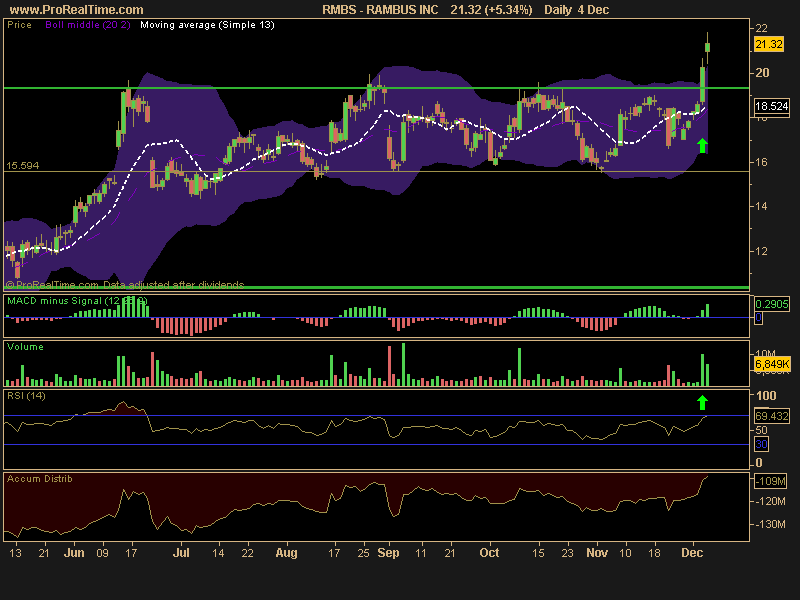Click the 14 date label after Jul
Viewport: 800px width, 600px height.
pos(218,553)
